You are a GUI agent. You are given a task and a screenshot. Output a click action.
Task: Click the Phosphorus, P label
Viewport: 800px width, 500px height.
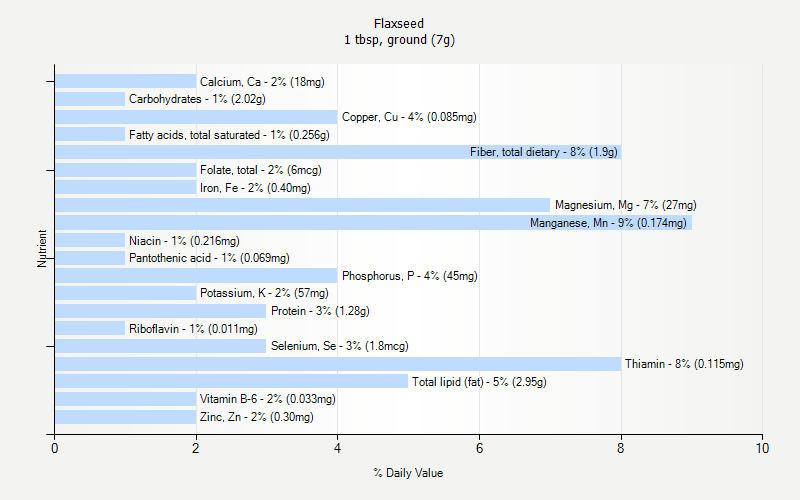pos(409,276)
